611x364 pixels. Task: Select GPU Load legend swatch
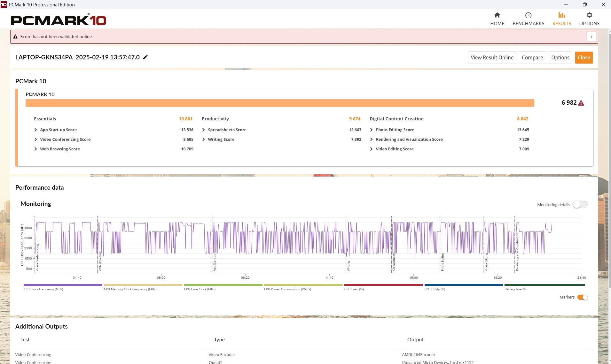[384, 285]
